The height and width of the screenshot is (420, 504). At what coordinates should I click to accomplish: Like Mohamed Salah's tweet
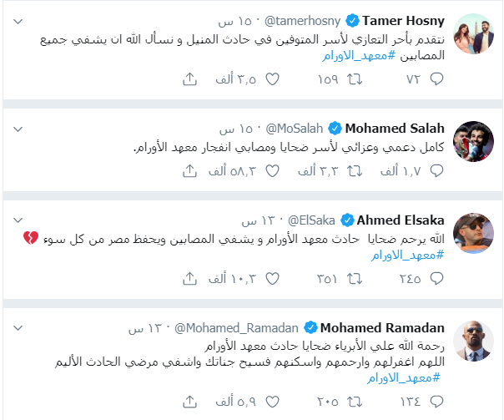tap(272, 170)
